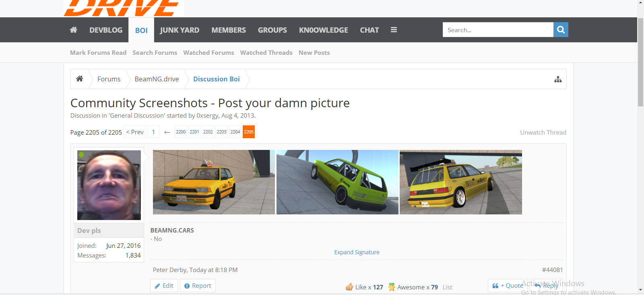Click Mark Forums Read
644x295 pixels.
98,53
